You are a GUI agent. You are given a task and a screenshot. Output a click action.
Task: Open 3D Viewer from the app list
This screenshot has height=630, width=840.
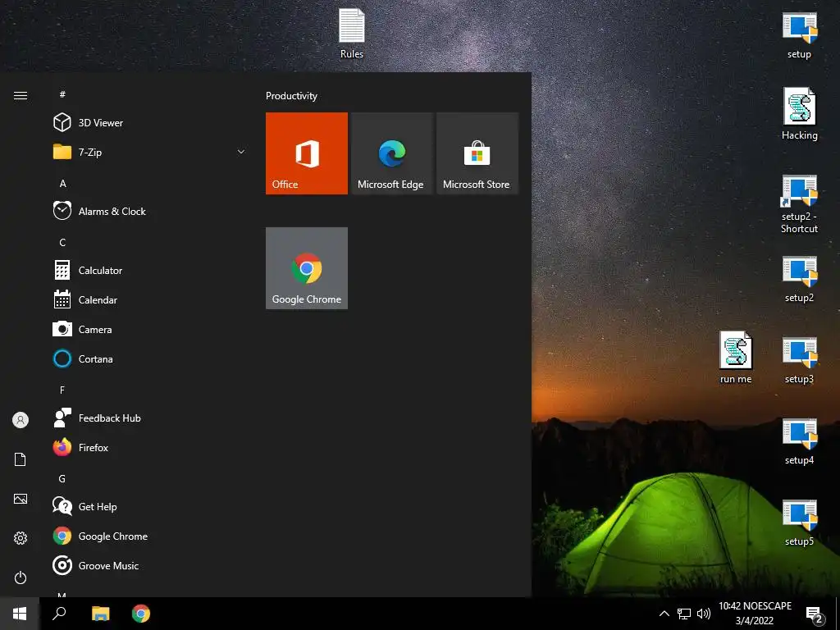149,123
